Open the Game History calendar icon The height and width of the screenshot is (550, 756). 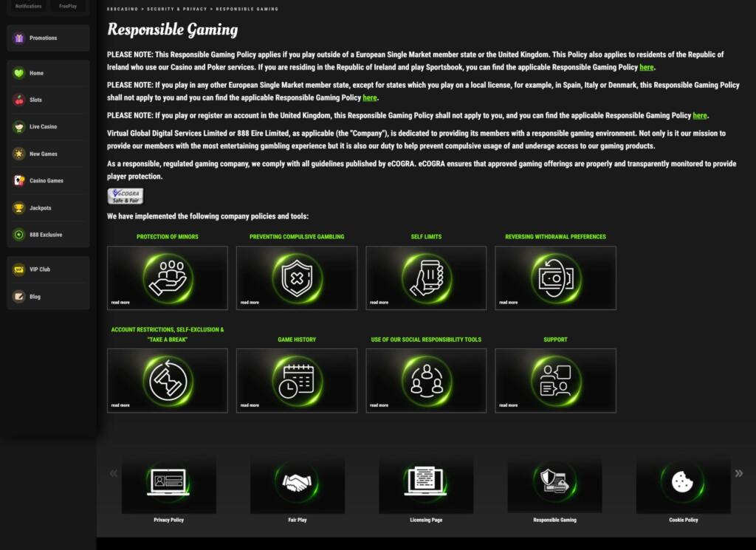pyautogui.click(x=297, y=381)
